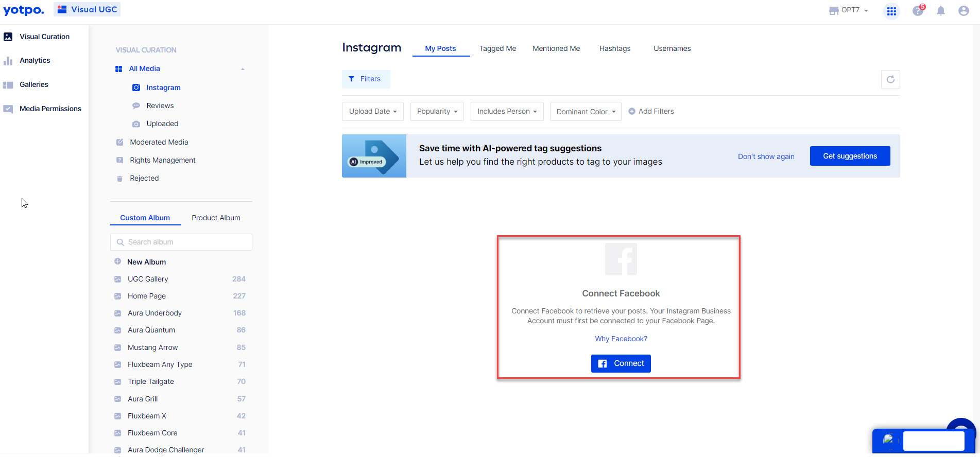980x457 pixels.
Task: Open the Includes Person filter dropdown
Action: [x=507, y=111]
